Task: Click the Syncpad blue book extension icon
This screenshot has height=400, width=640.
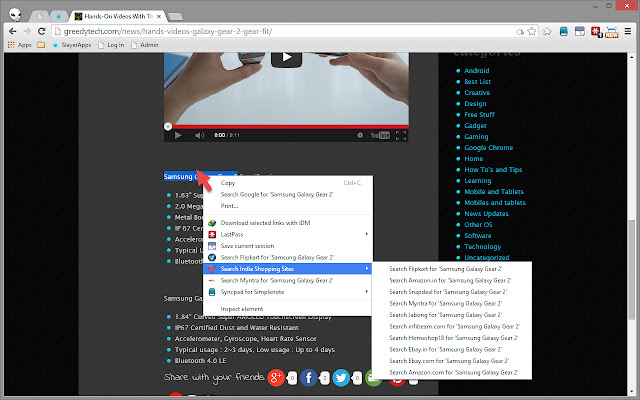Action: (564, 31)
